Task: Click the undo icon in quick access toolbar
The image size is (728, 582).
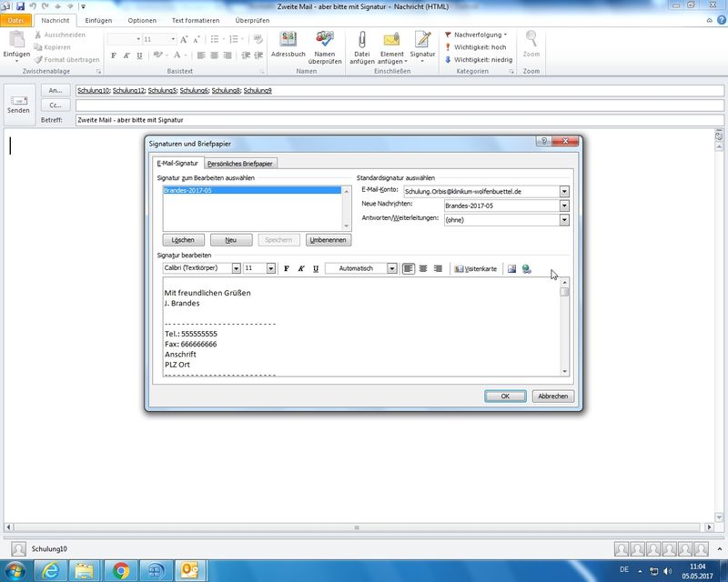Action: (33, 6)
